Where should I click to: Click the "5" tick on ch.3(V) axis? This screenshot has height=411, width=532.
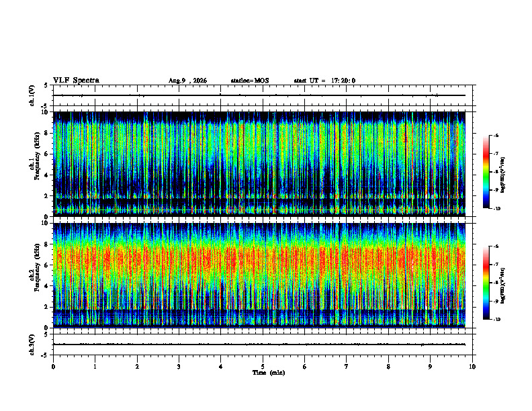[x=46, y=334]
